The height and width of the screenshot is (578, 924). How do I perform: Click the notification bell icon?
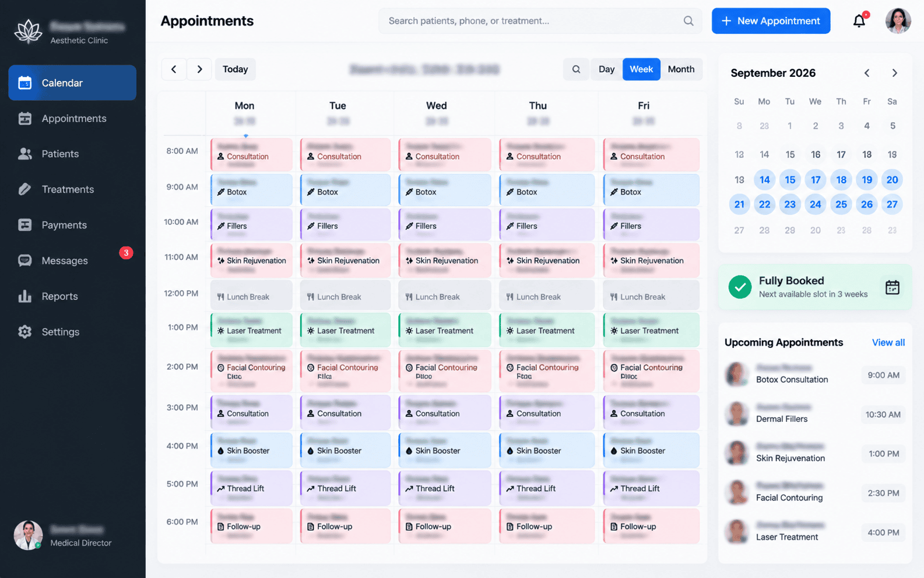point(859,21)
